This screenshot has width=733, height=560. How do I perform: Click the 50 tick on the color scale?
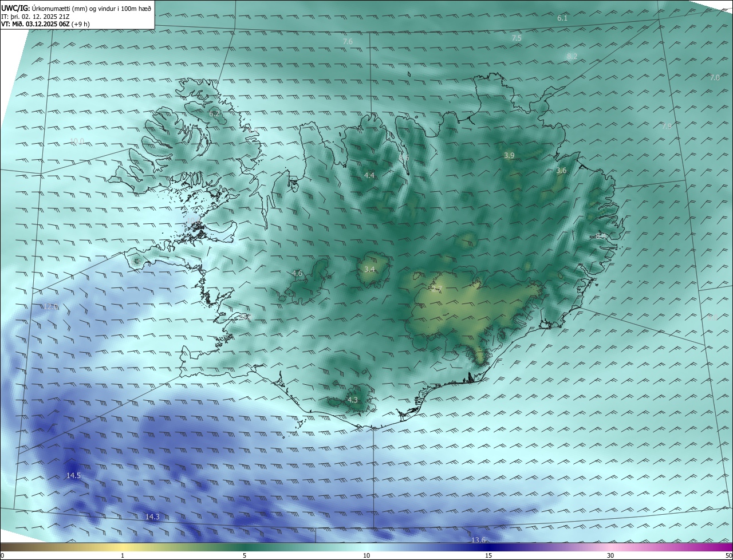[728, 555]
